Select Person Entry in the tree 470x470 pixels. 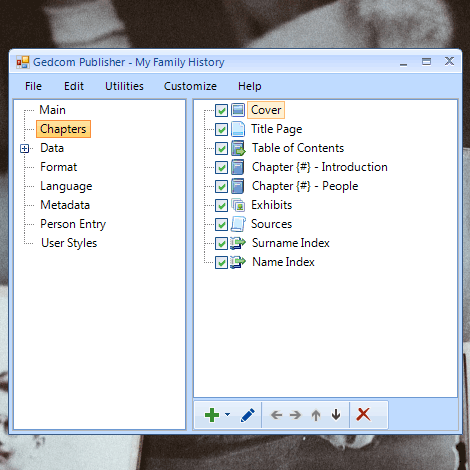(x=73, y=224)
